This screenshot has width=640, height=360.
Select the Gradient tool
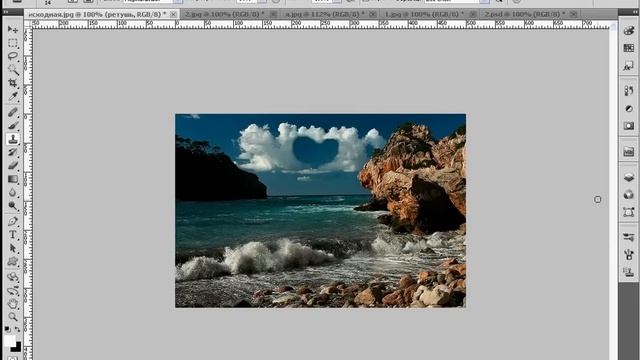tap(13, 179)
